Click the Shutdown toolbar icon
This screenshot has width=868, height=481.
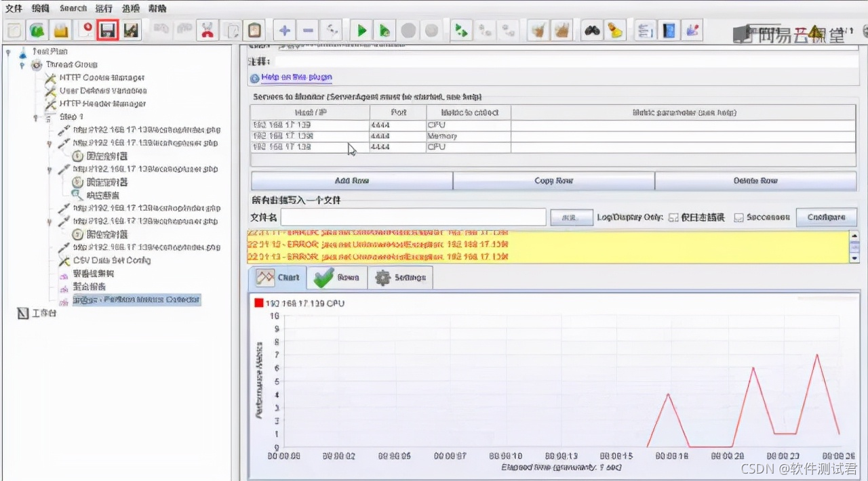tap(431, 30)
